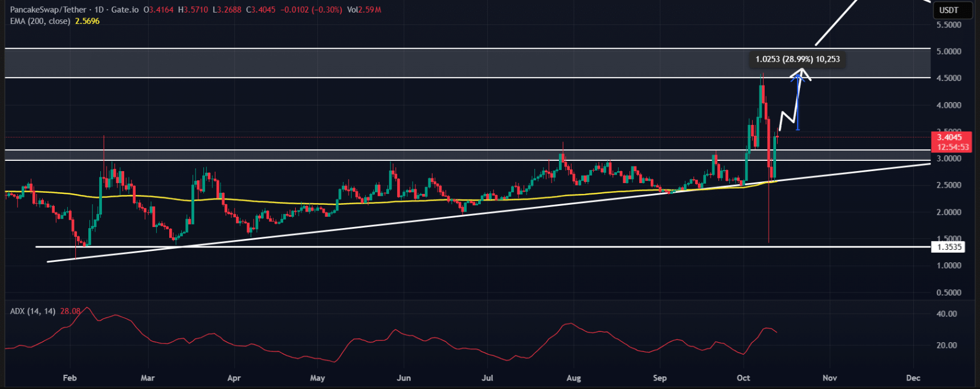Click the Oct label on time axis

[743, 378]
